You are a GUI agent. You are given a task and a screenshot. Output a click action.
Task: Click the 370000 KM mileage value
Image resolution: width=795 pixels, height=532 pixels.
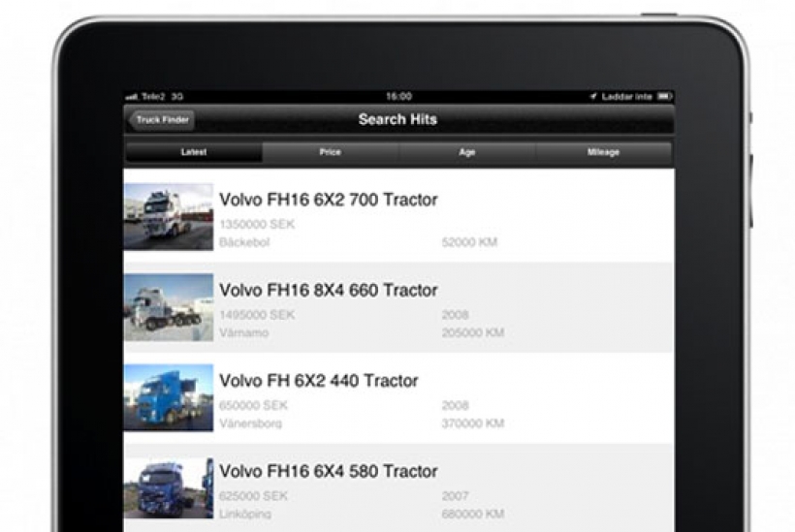(473, 423)
